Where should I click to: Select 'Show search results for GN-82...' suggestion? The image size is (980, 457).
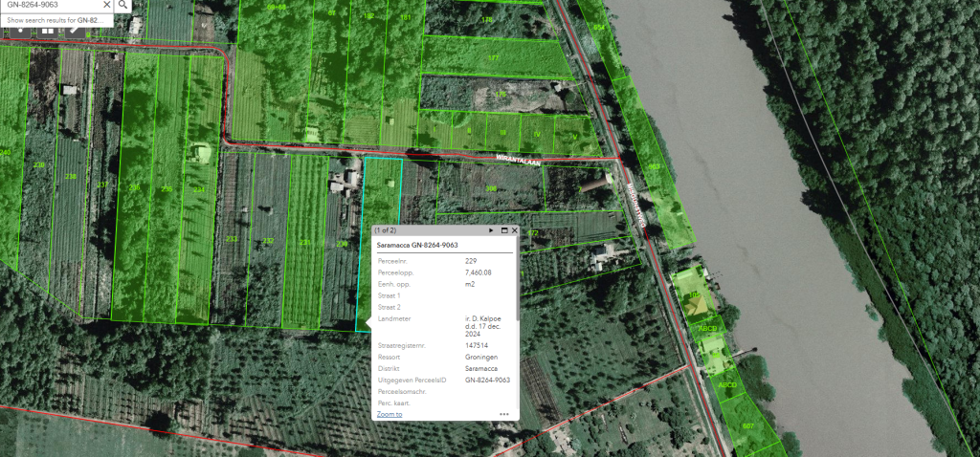pyautogui.click(x=56, y=19)
